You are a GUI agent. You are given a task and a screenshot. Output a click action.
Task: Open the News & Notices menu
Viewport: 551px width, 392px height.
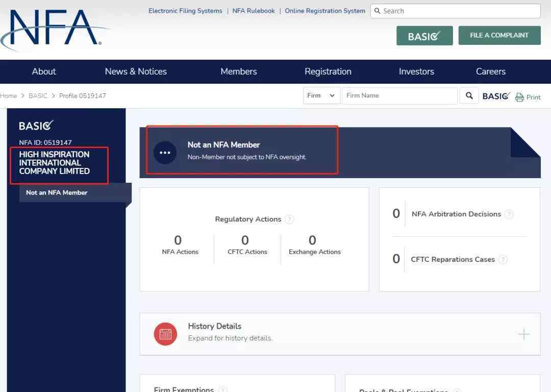point(136,71)
